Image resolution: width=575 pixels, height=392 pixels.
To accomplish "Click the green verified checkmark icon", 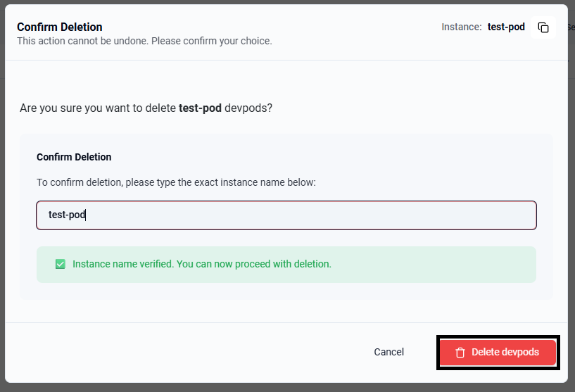I will pos(61,264).
